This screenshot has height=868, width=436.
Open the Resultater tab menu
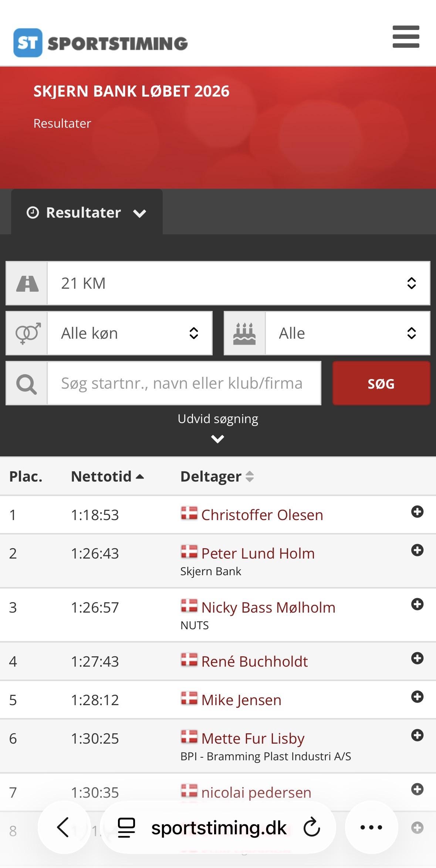[x=87, y=213]
